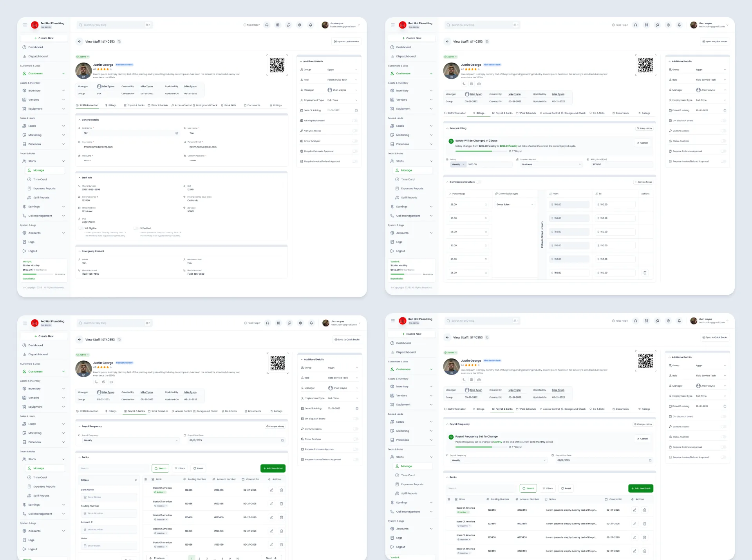Toggle the Commission Structure switch
Screen dimensions: 752x560
(479, 182)
